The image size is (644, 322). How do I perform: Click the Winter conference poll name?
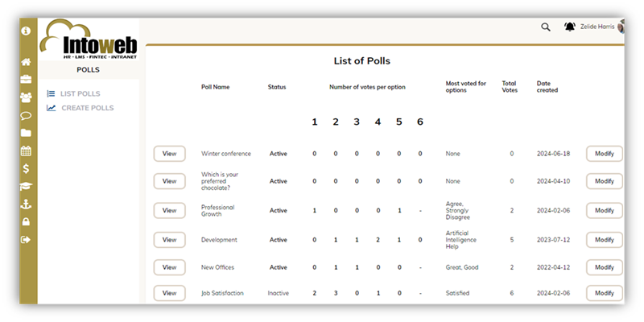226,154
